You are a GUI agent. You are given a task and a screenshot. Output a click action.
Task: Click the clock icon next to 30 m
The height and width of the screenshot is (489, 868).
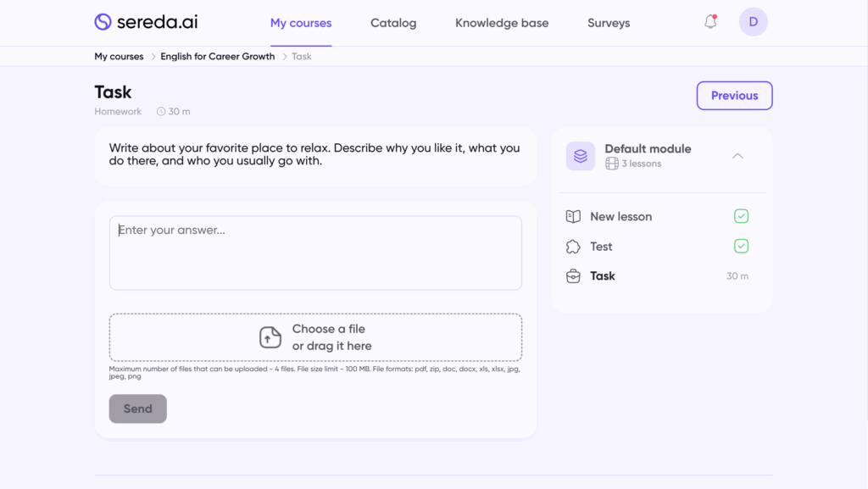pos(161,112)
